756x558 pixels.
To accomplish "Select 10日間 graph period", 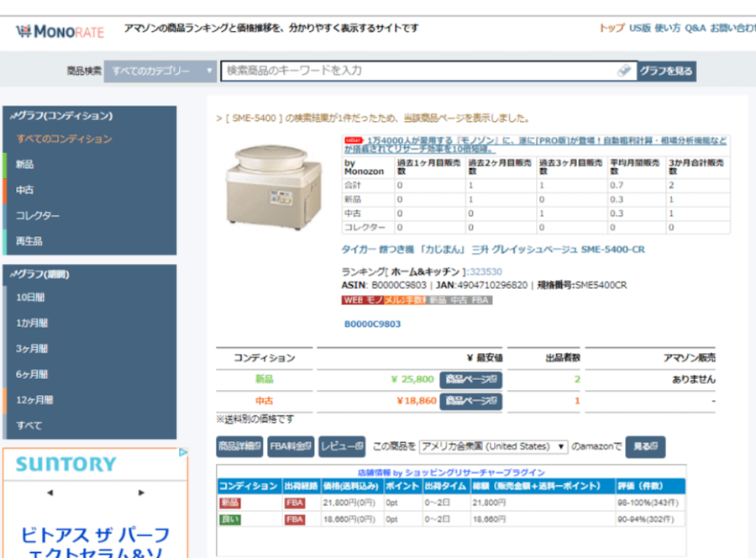I will [x=30, y=297].
